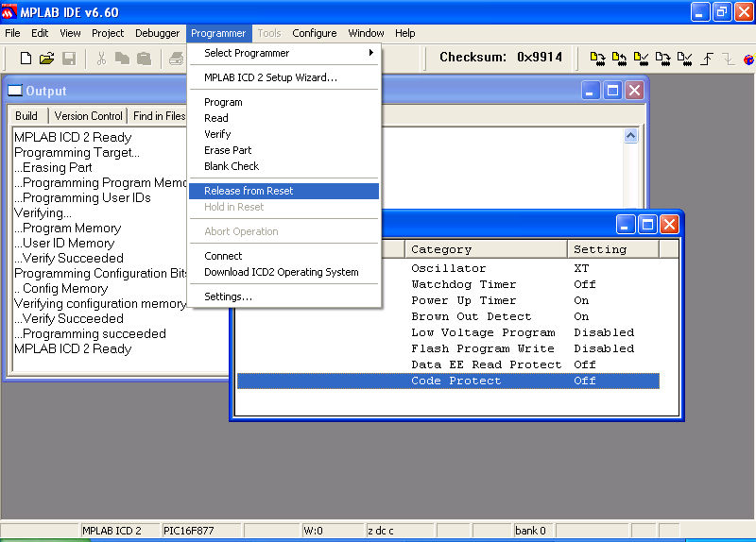The image size is (756, 542).
Task: Choose Erase Part menu entry
Action: tap(284, 150)
